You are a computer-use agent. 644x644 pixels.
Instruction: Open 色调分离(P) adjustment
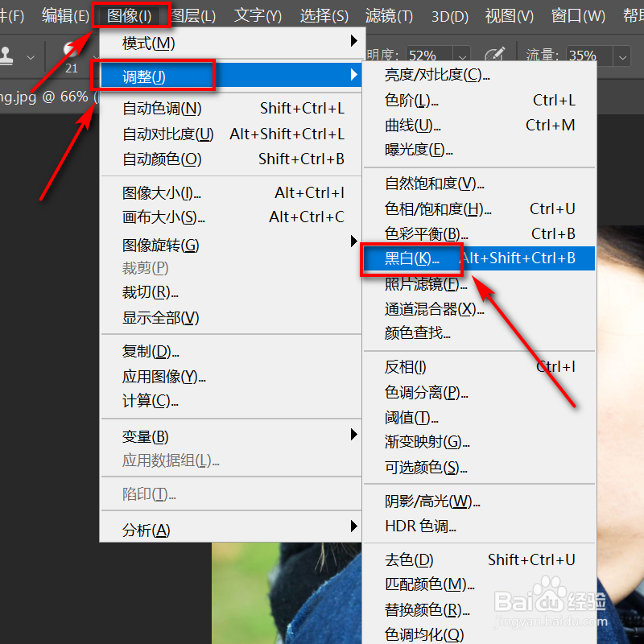coord(479,392)
